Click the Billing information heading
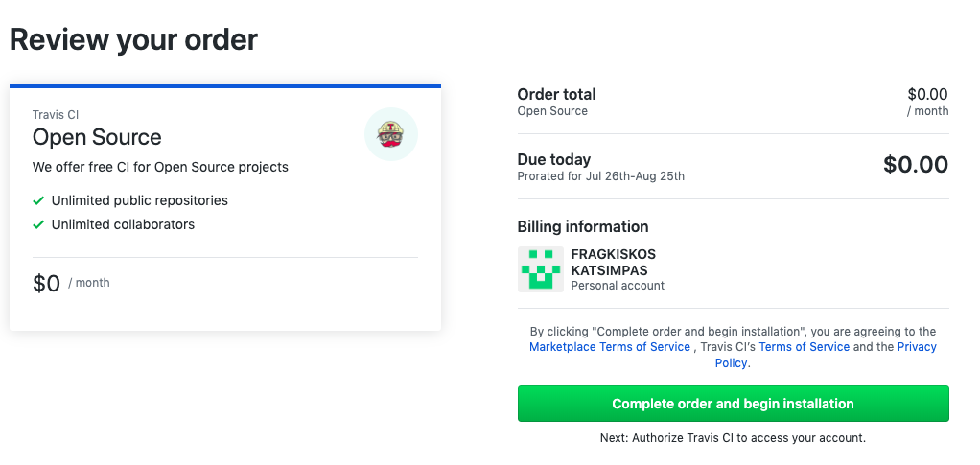 click(582, 226)
